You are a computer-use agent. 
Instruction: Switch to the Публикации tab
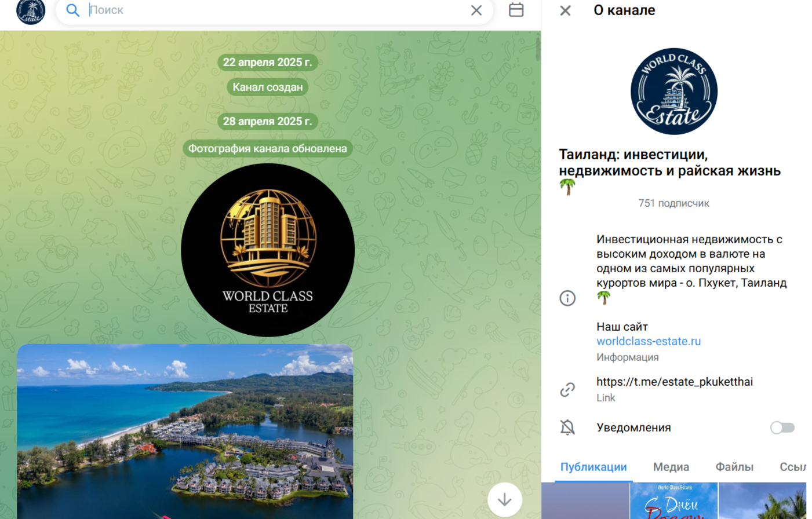[x=593, y=467]
